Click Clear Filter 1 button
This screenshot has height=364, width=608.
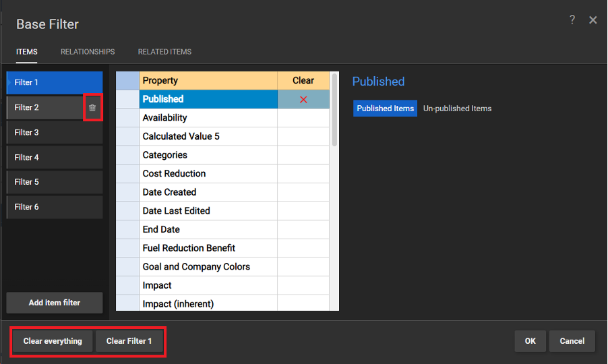coord(129,341)
